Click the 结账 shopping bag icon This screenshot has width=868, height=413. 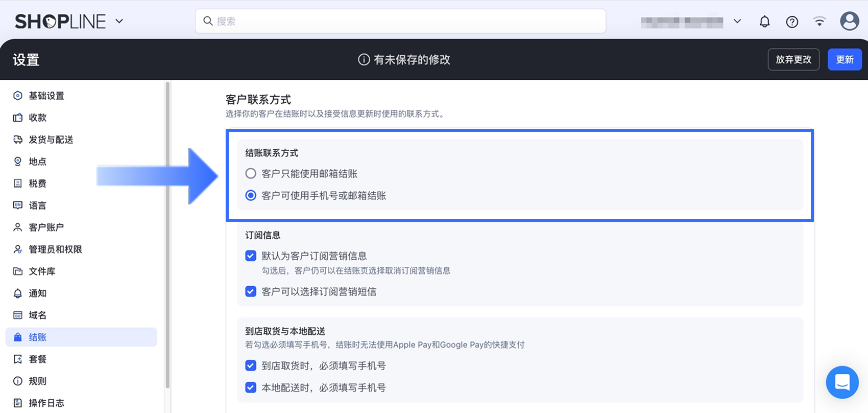pyautogui.click(x=18, y=337)
